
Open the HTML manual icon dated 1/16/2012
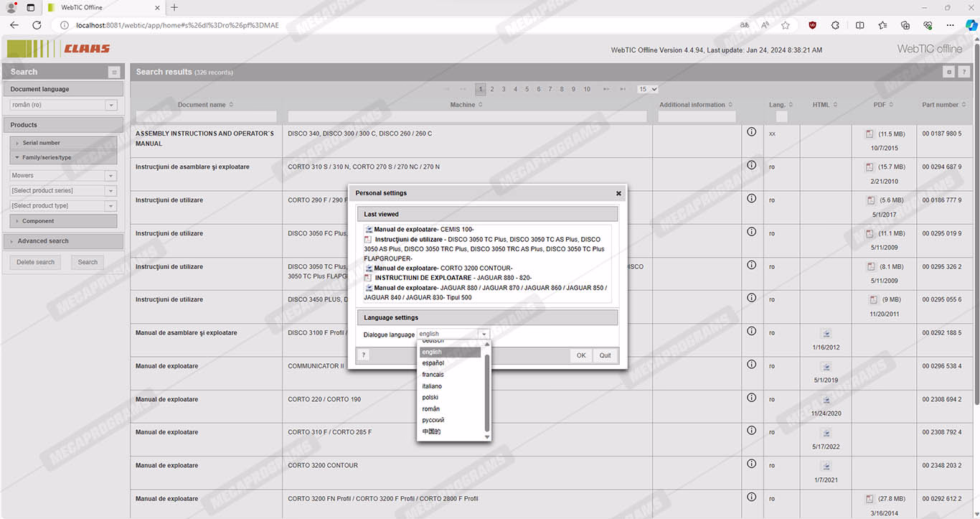[826, 334]
